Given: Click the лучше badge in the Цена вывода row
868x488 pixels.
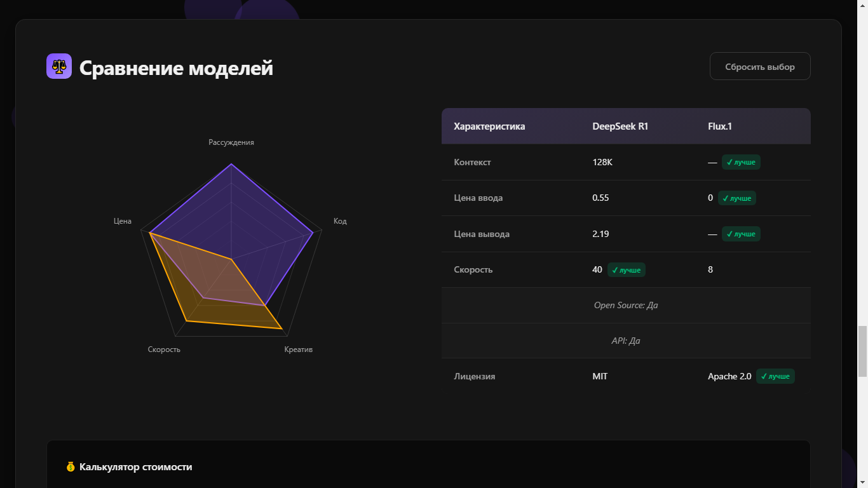Looking at the screenshot, I should point(741,234).
